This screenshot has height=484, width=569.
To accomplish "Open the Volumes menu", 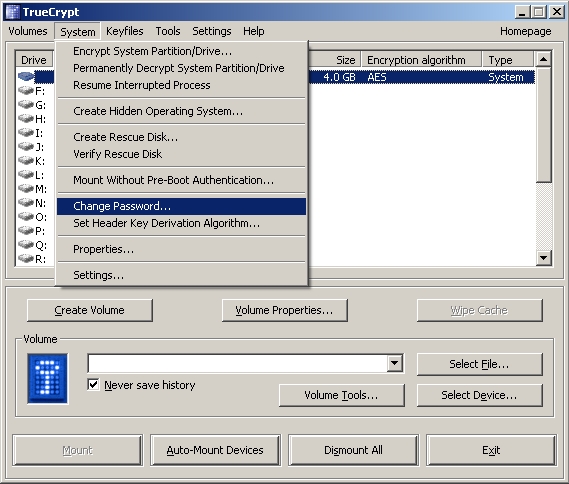I will point(28,31).
